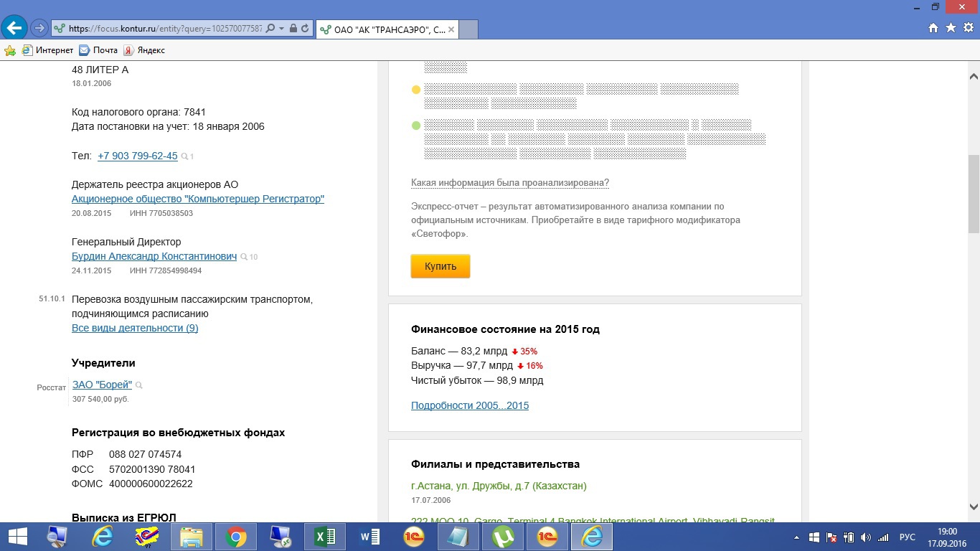Click the vertical scrollbar thumb

click(974, 194)
